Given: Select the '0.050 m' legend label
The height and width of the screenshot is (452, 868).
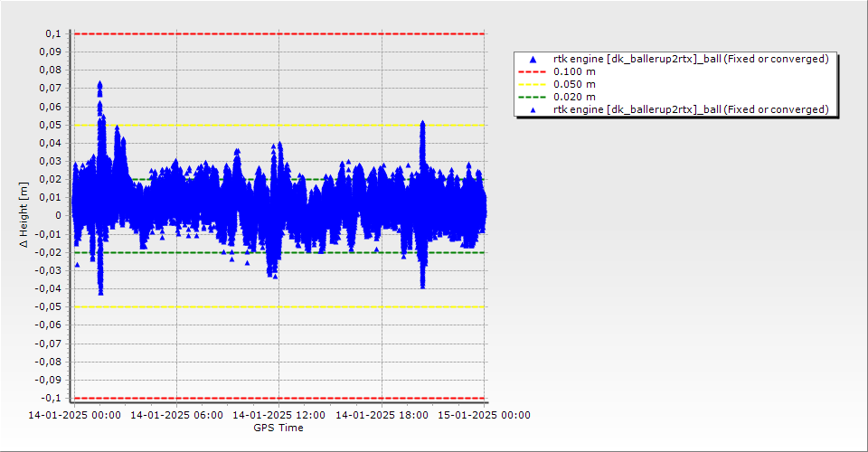Looking at the screenshot, I should point(575,85).
